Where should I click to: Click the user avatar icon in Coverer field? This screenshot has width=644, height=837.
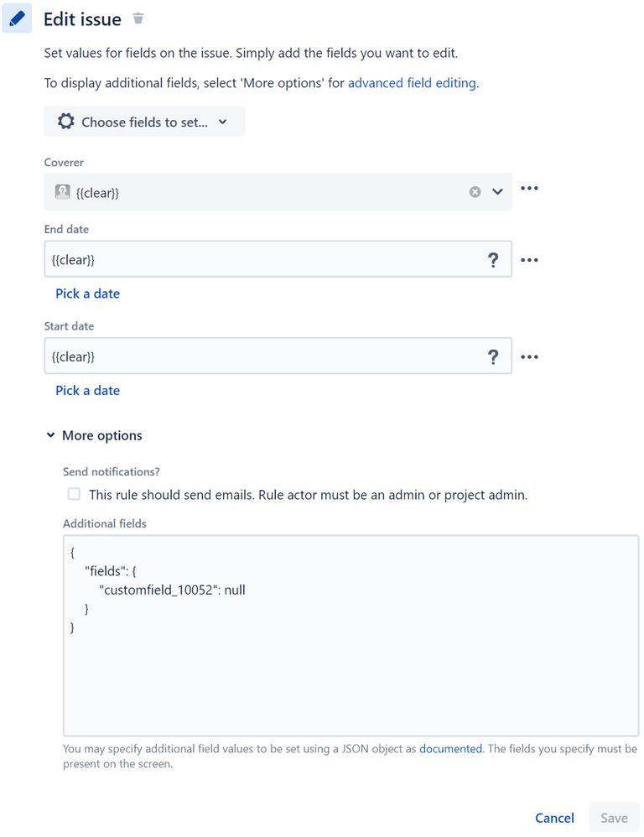(x=62, y=191)
